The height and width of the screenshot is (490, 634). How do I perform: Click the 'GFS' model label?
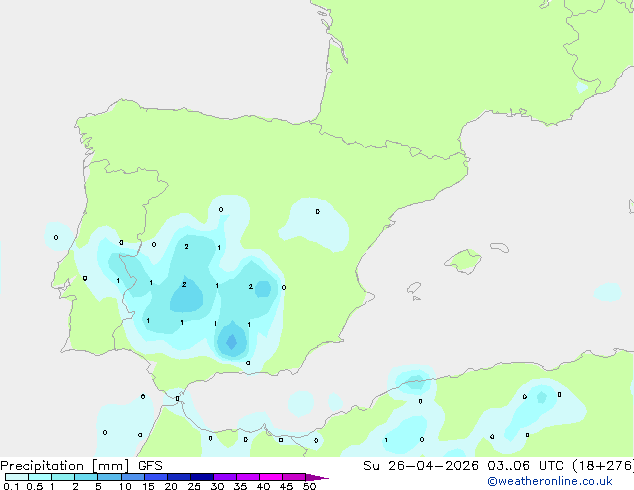(150, 466)
